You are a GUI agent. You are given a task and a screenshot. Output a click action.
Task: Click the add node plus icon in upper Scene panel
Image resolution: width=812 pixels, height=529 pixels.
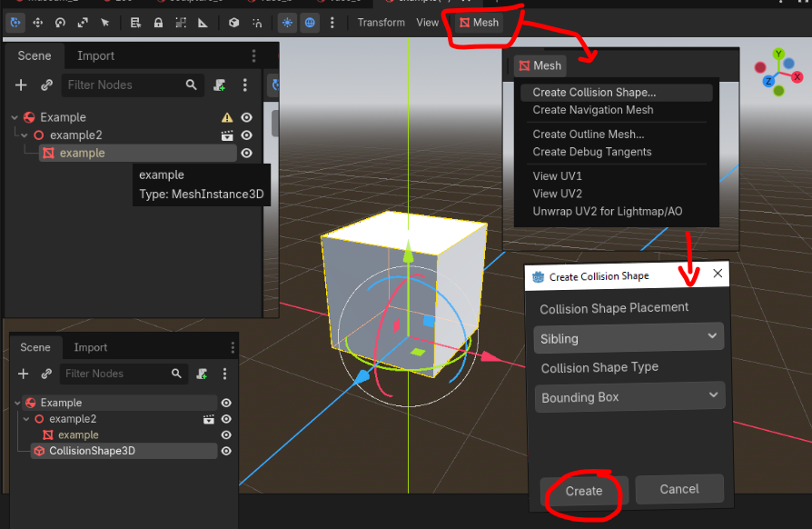[x=22, y=85]
